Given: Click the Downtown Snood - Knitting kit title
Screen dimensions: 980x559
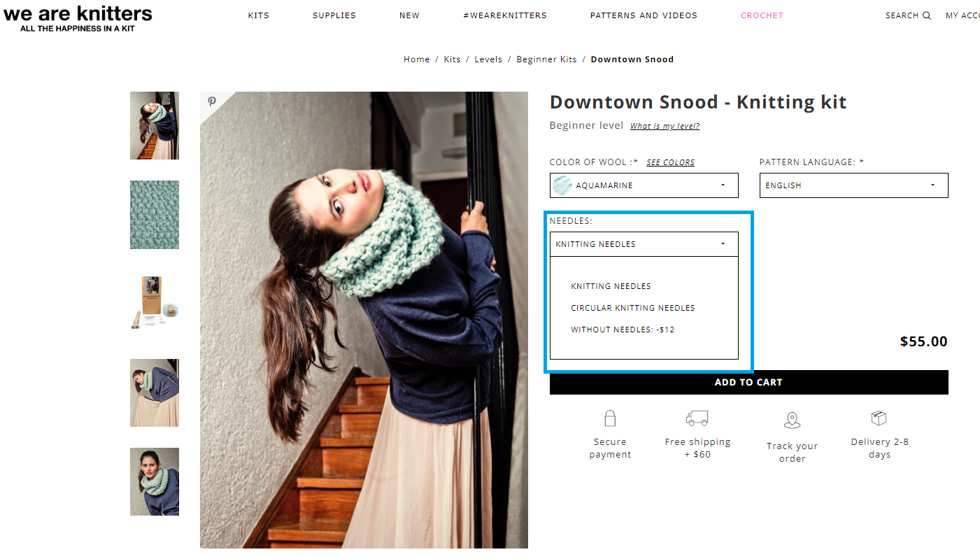Looking at the screenshot, I should point(698,102).
